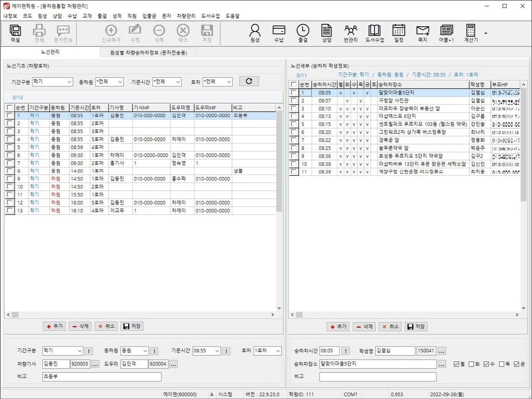Click 저장 button under route list
532x399 pixels.
pos(132,326)
